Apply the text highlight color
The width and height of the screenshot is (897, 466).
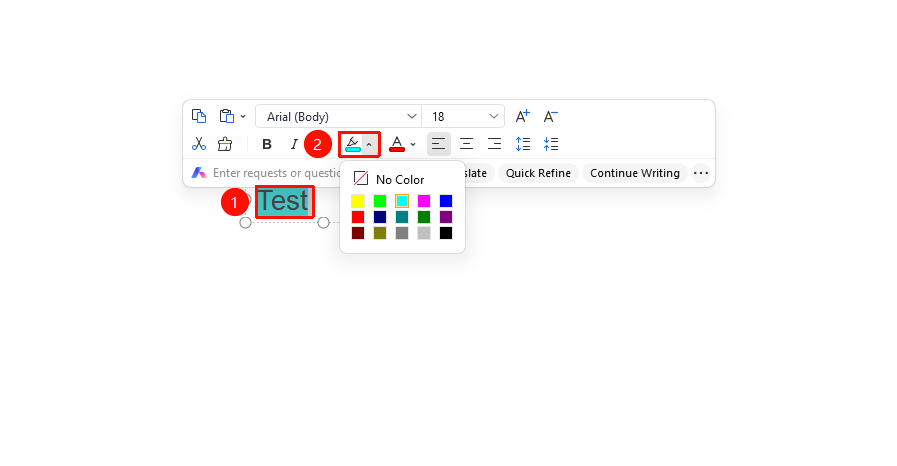[x=352, y=144]
